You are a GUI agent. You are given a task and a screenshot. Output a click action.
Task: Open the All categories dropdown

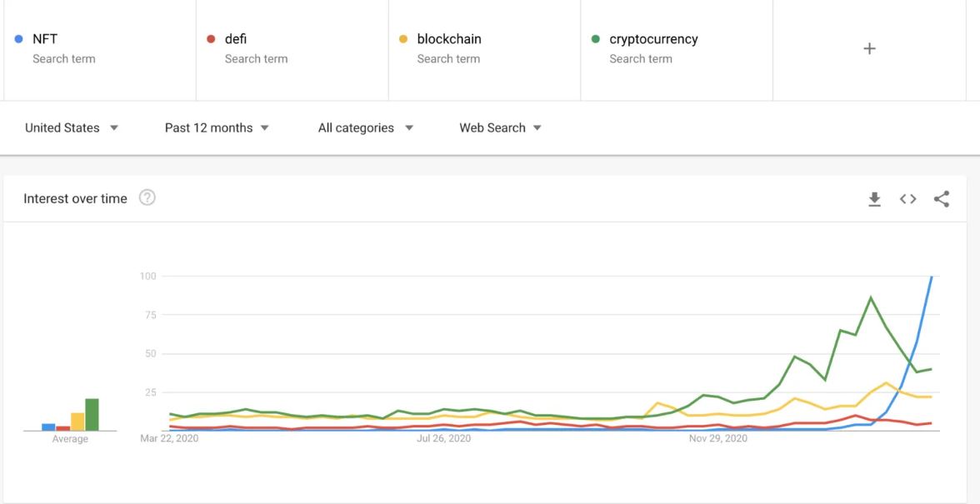pos(366,128)
